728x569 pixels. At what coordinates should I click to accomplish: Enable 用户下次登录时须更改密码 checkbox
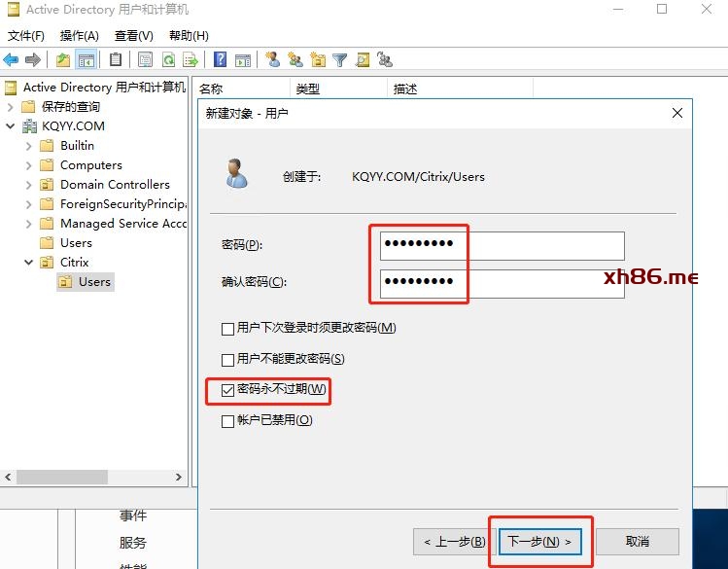click(228, 328)
